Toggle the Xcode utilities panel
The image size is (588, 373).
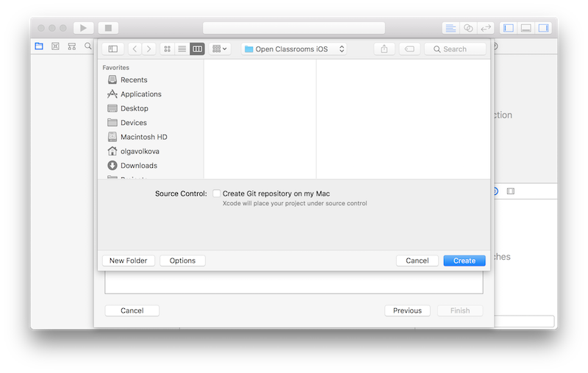pos(543,28)
